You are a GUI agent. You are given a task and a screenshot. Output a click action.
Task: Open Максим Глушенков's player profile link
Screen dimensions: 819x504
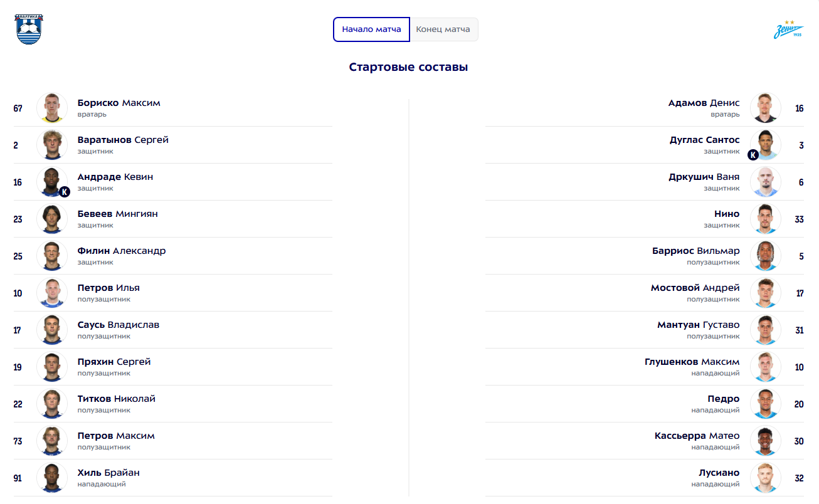[x=692, y=362]
